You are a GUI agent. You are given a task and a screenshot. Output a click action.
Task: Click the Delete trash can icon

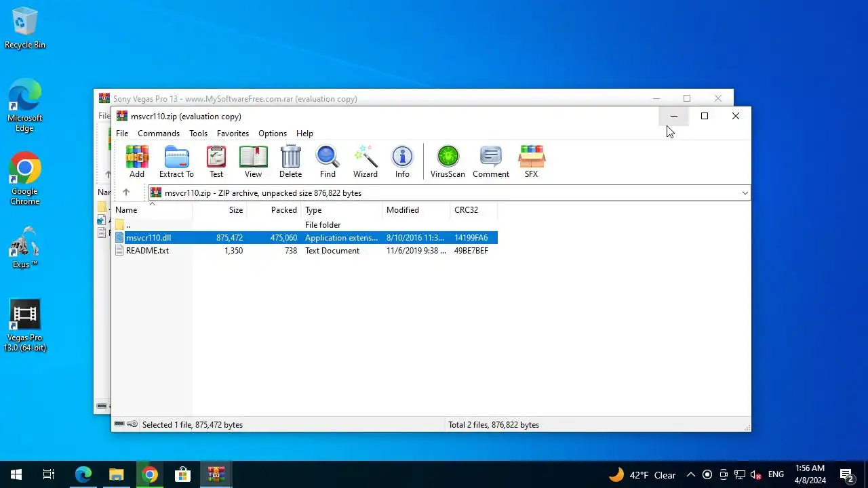pos(290,162)
